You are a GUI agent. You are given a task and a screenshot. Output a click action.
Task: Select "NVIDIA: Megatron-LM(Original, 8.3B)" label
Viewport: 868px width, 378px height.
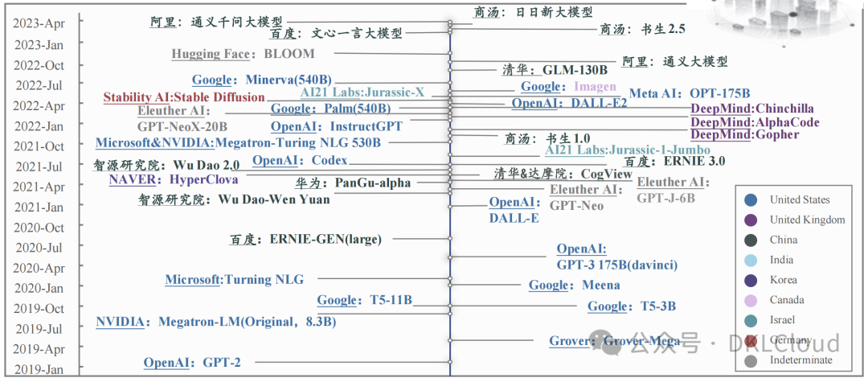(216, 322)
